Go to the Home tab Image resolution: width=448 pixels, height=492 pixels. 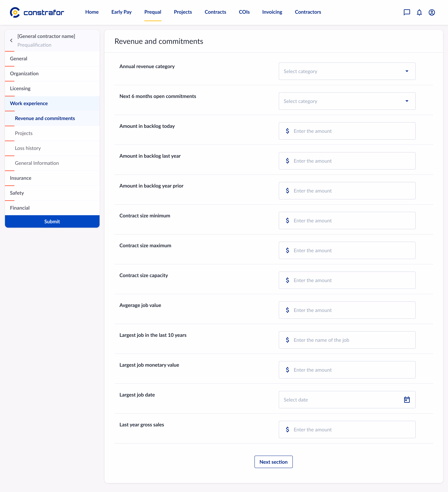click(92, 12)
